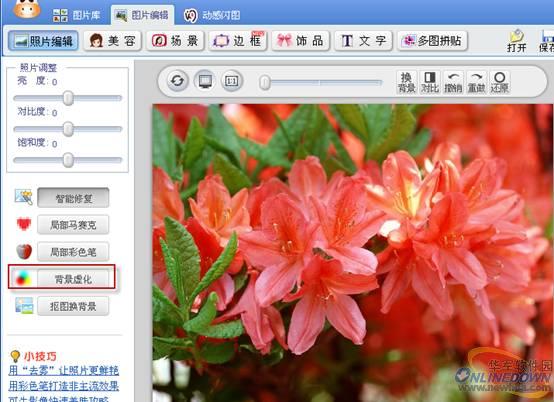Open the 饰品 category
The image size is (554, 402).
click(x=300, y=41)
